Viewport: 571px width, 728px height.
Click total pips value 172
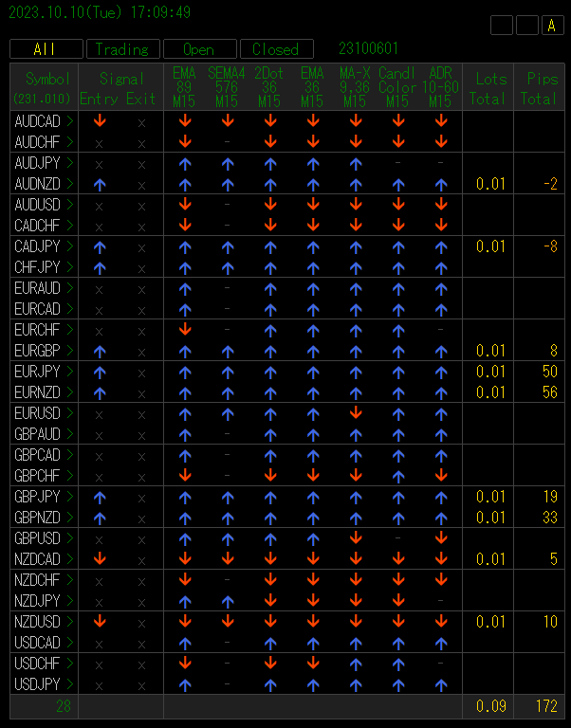point(547,706)
